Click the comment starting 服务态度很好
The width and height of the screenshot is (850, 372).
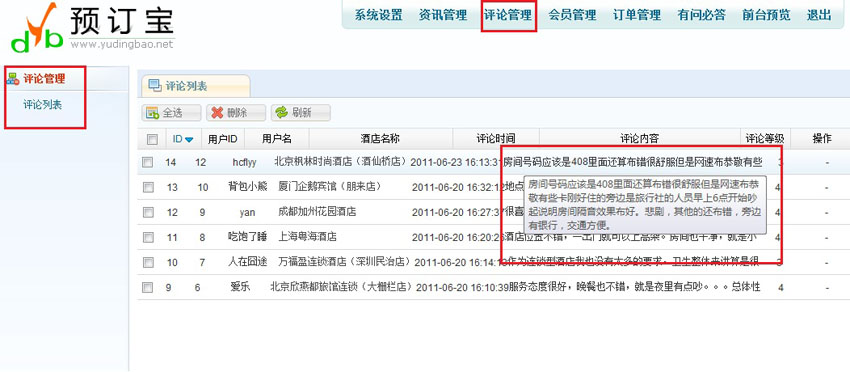pos(635,287)
